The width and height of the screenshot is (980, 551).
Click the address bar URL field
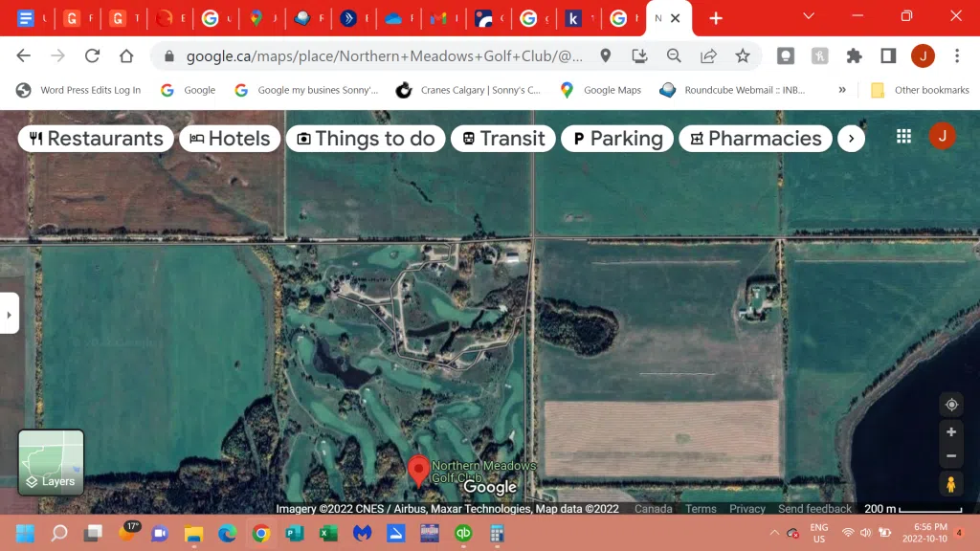[383, 56]
